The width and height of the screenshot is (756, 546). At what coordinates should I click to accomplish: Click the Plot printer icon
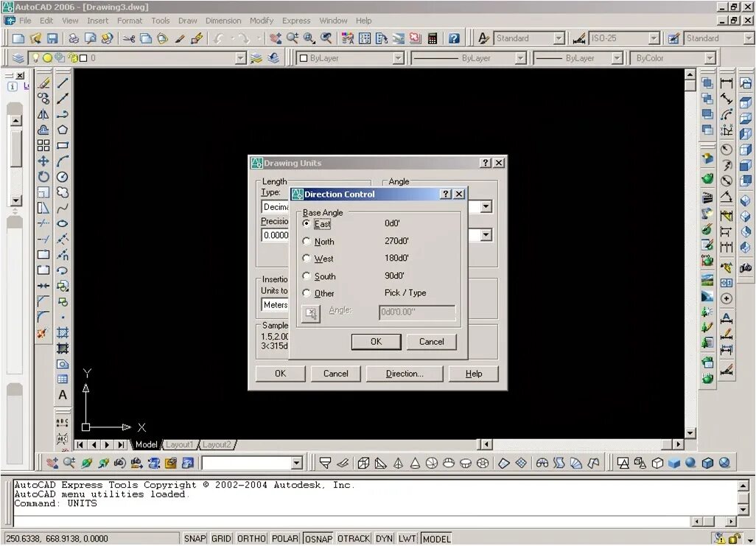coord(73,38)
